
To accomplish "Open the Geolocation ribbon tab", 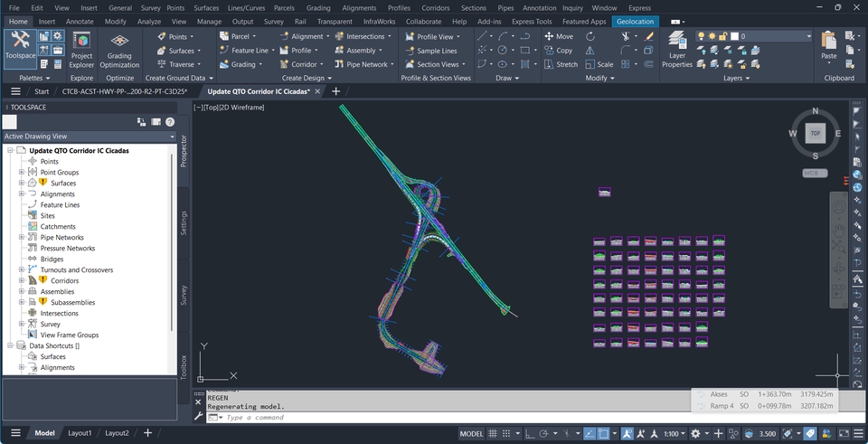I will click(x=635, y=21).
